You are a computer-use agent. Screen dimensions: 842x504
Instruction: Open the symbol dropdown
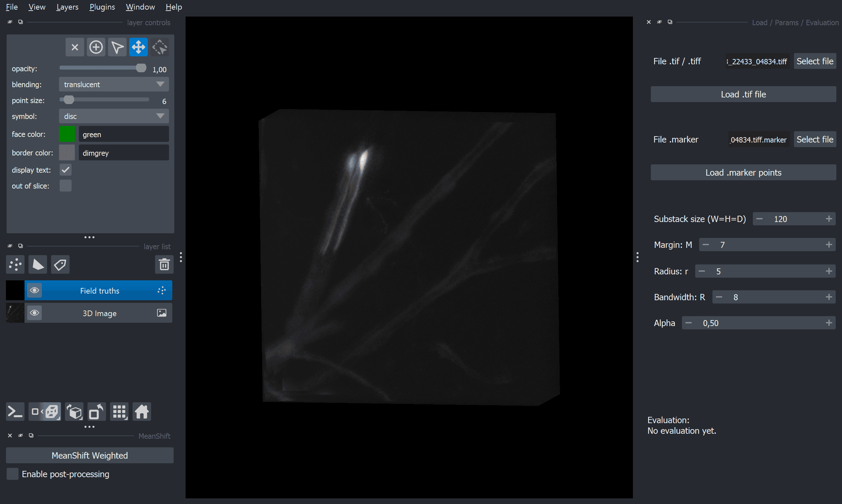(x=114, y=116)
